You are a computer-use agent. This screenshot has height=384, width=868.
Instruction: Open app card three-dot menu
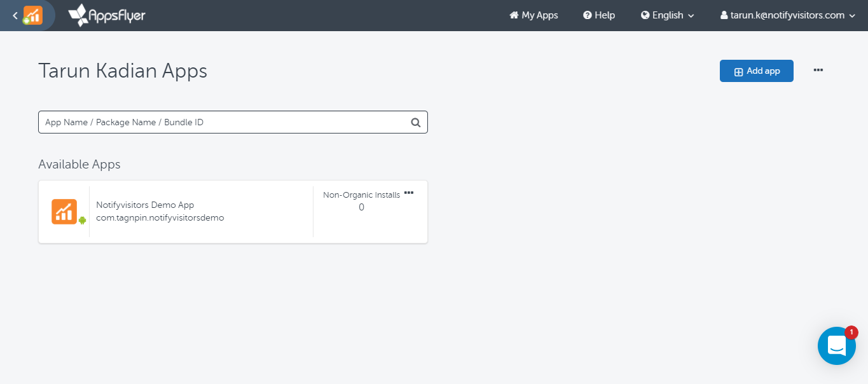click(x=409, y=193)
